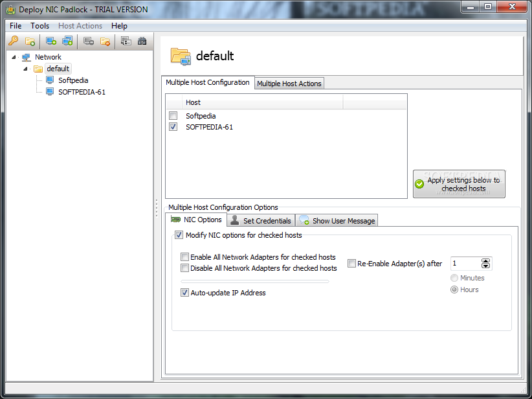
Task: Enable All Network Adapters checkbox
Action: (184, 256)
